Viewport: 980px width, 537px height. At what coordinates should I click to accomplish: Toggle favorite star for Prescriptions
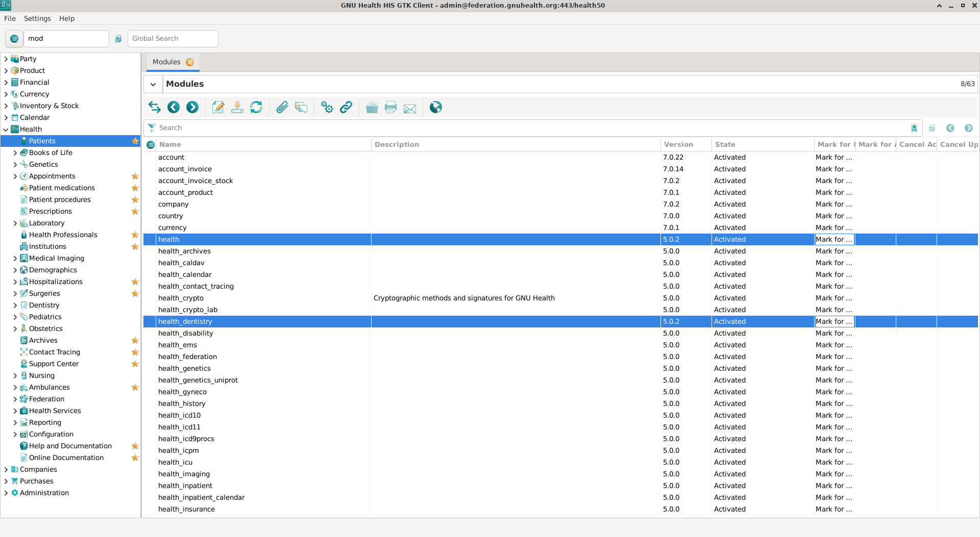[135, 211]
